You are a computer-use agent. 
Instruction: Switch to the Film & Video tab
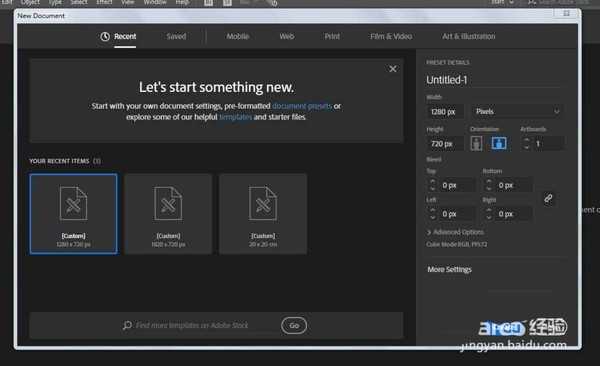click(391, 36)
